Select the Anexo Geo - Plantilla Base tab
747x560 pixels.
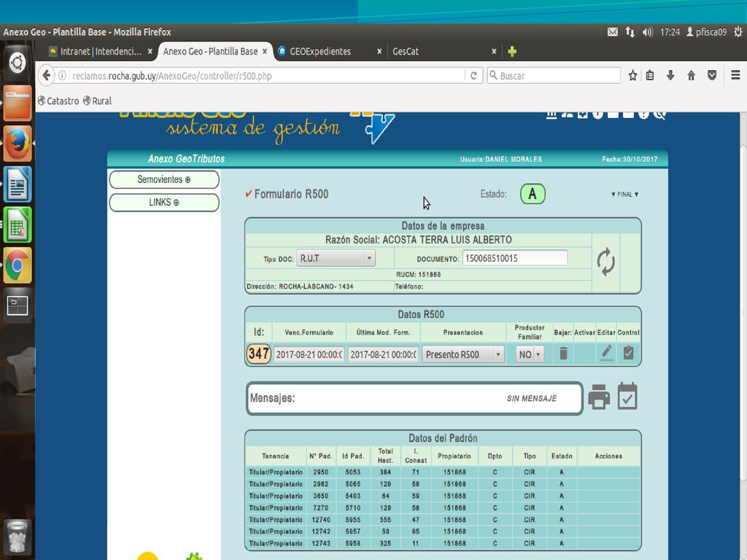[210, 52]
